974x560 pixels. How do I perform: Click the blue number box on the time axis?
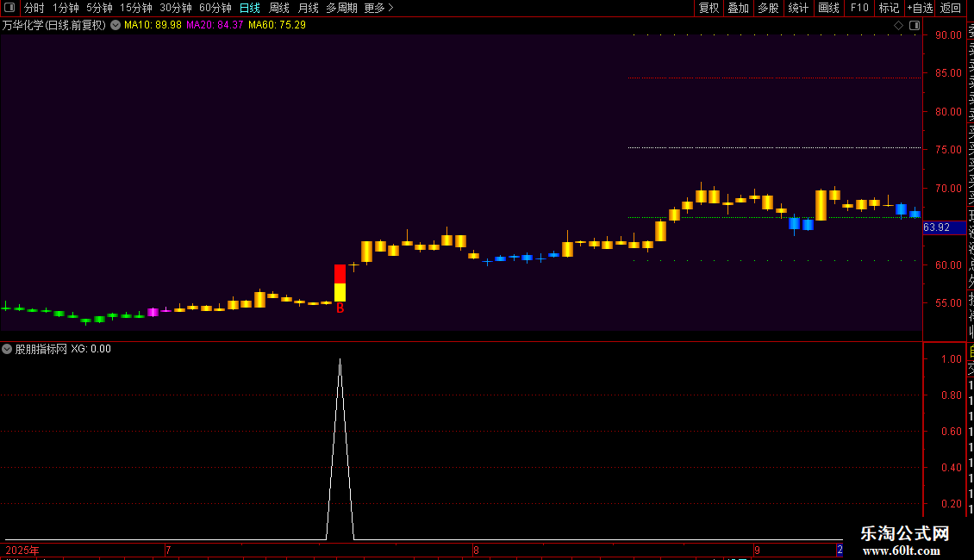[840, 550]
